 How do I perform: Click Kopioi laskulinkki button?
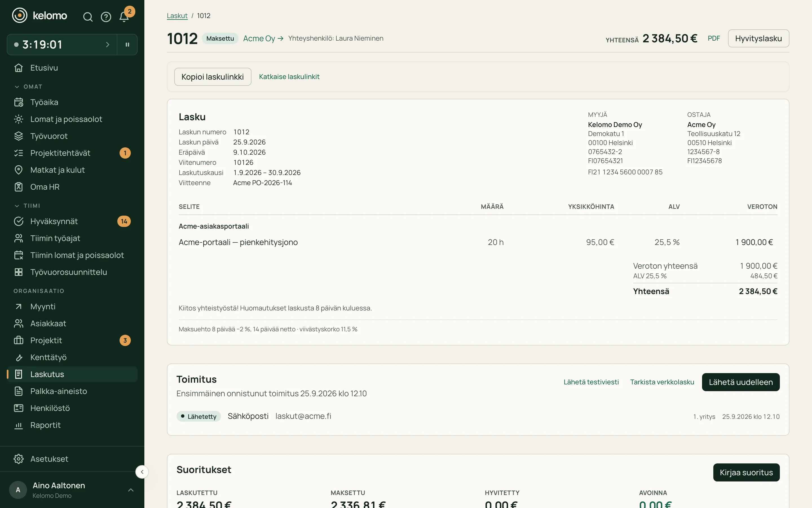tap(213, 76)
